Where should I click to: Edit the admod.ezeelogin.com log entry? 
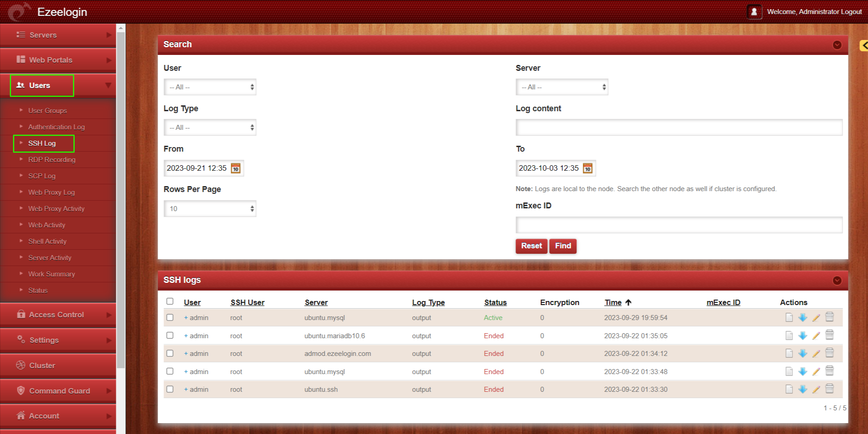pyautogui.click(x=816, y=353)
